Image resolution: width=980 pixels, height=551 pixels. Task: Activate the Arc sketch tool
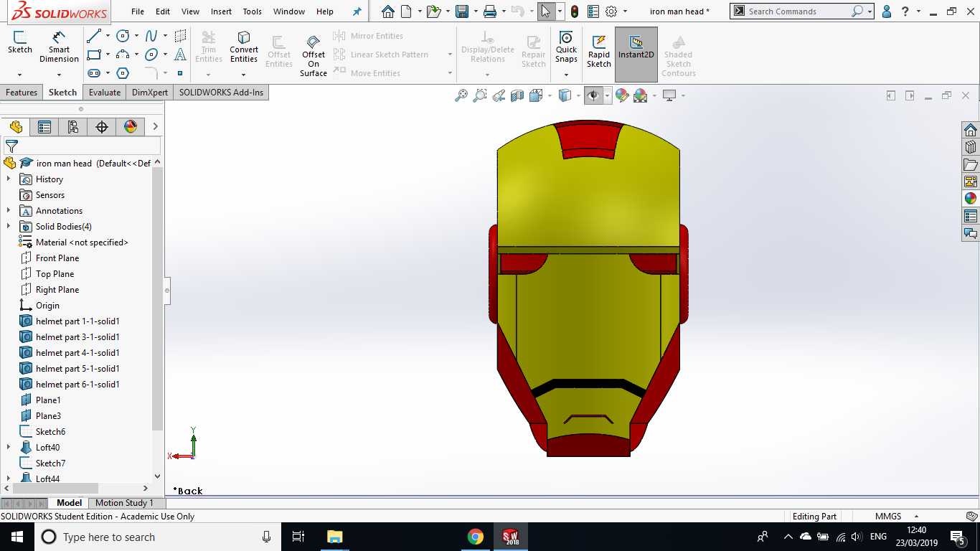tap(123, 55)
